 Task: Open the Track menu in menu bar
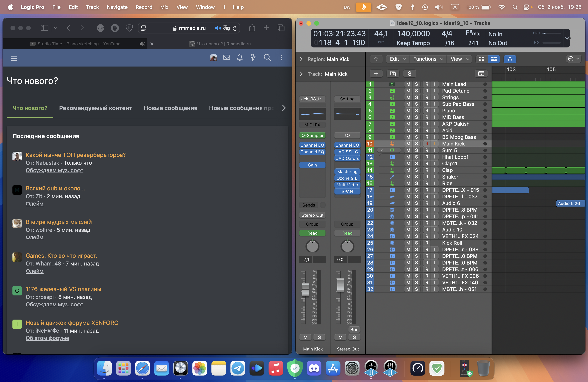[92, 7]
